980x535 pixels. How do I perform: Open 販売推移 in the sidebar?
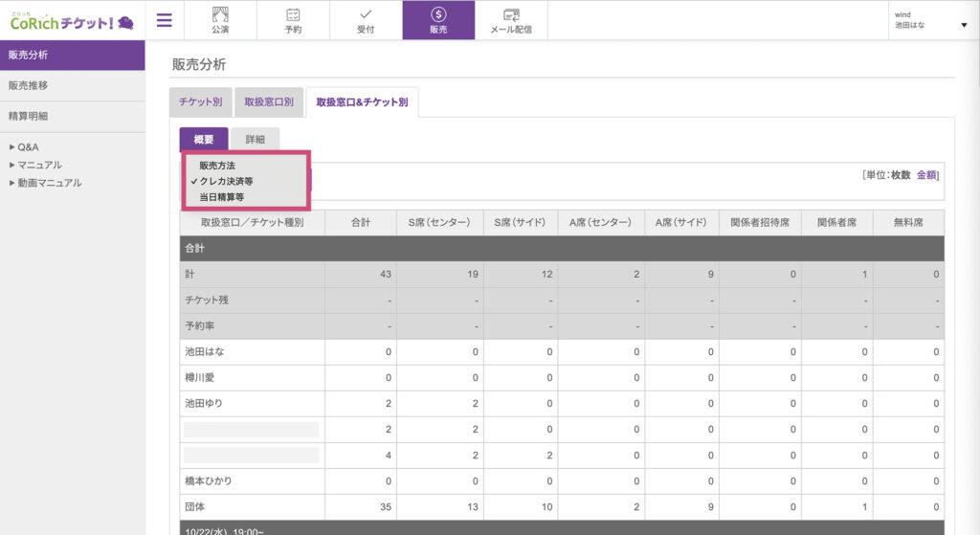[x=28, y=85]
